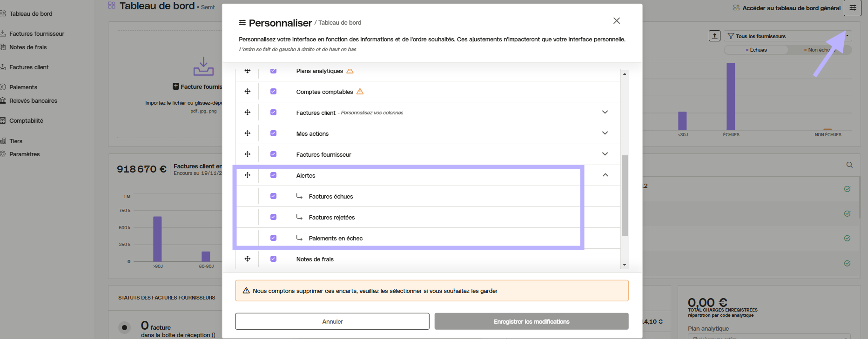
Task: Click the upload export icon near supplier filter
Action: tap(714, 36)
